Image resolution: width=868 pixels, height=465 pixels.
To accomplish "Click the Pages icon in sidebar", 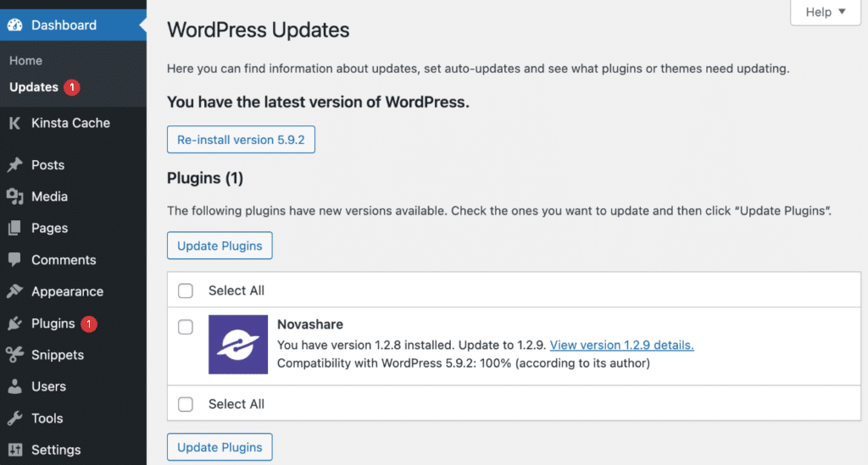I will [x=15, y=228].
